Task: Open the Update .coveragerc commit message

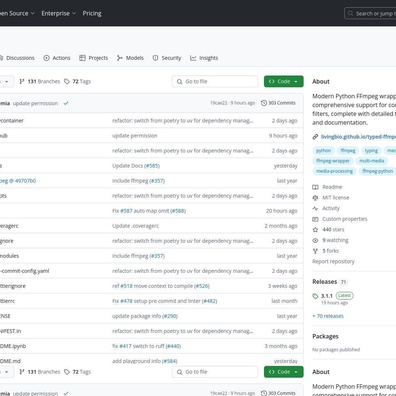Action: tap(135, 226)
